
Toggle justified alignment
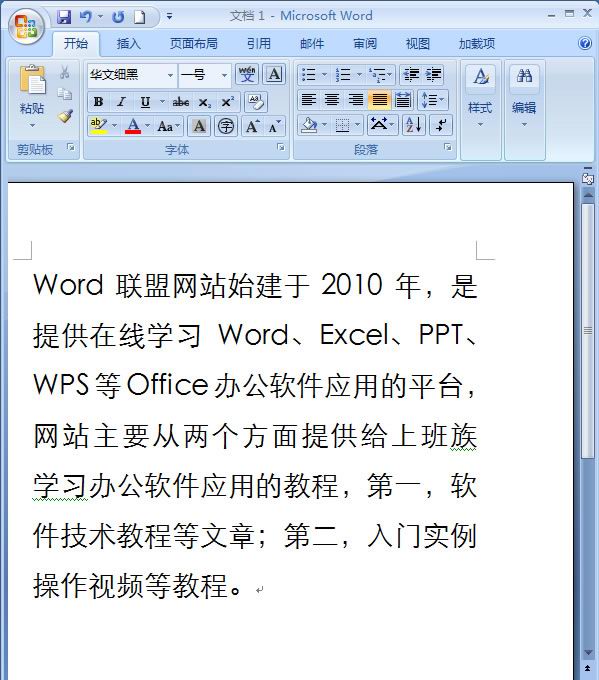click(x=379, y=100)
